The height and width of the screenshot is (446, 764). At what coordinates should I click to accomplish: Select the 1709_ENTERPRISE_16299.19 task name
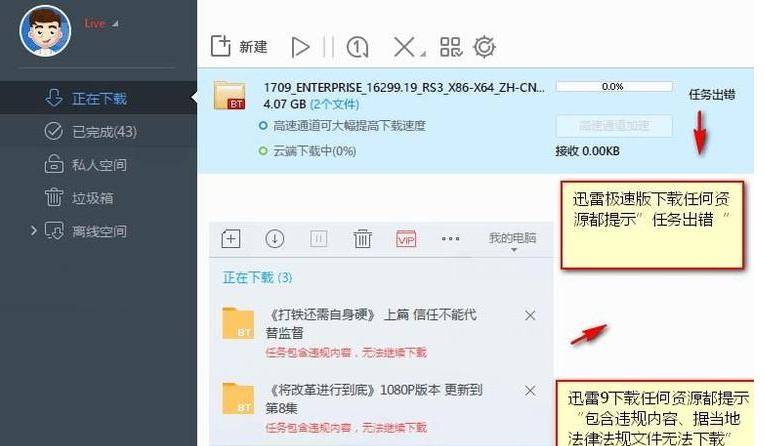click(404, 88)
